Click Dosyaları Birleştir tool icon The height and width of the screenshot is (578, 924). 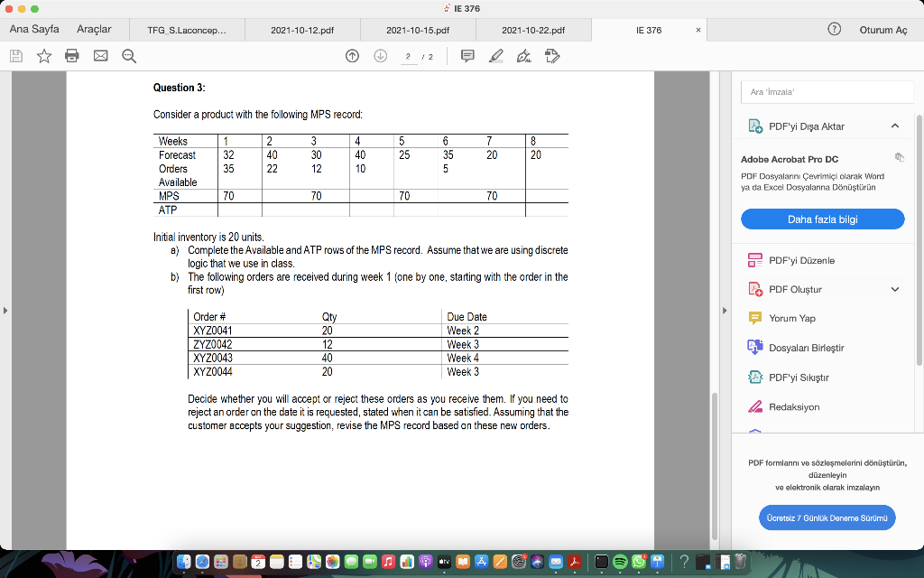tap(755, 348)
